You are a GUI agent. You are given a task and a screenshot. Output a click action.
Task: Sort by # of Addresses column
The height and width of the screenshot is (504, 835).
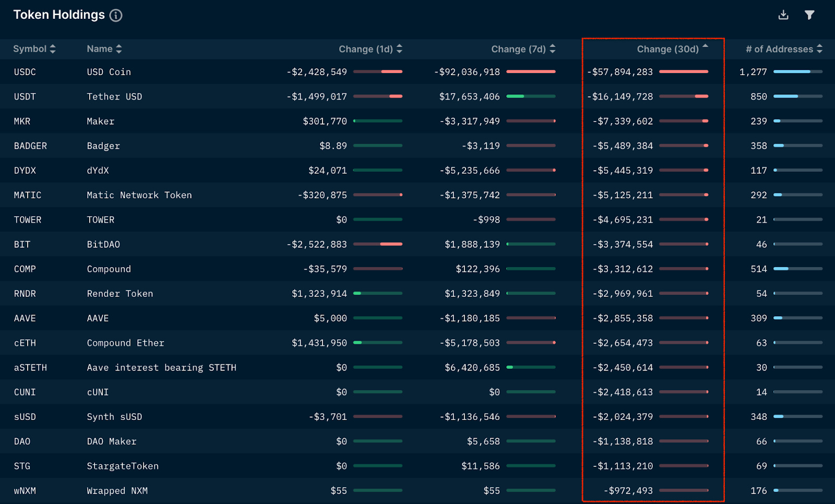[784, 49]
